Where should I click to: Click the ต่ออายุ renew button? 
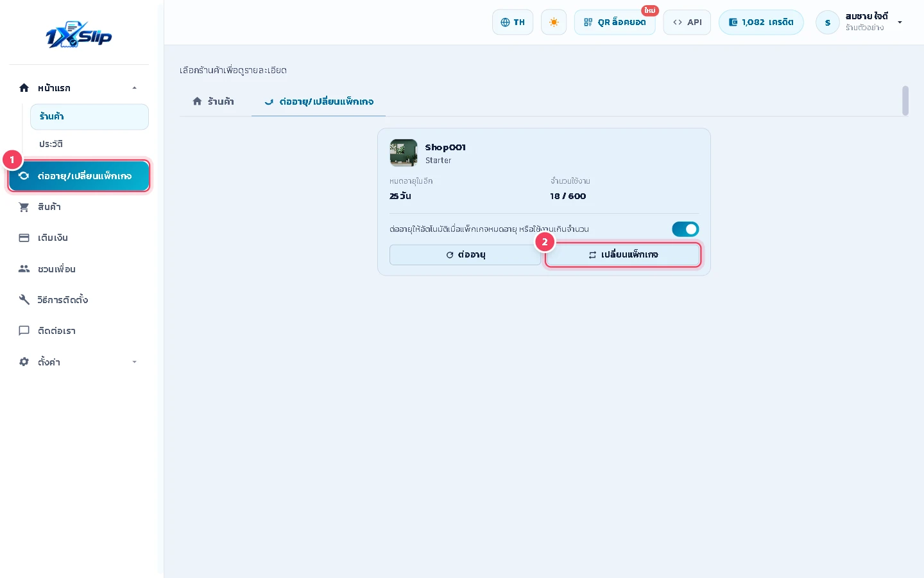click(465, 255)
